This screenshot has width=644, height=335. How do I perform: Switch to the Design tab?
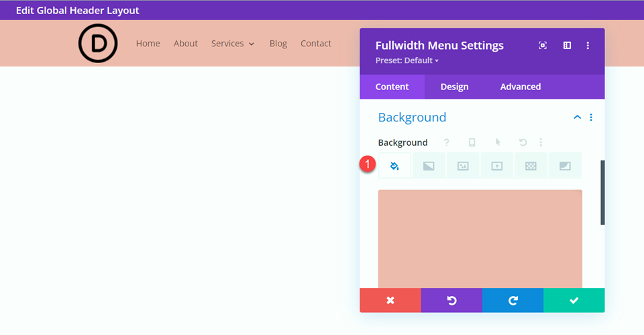point(454,87)
